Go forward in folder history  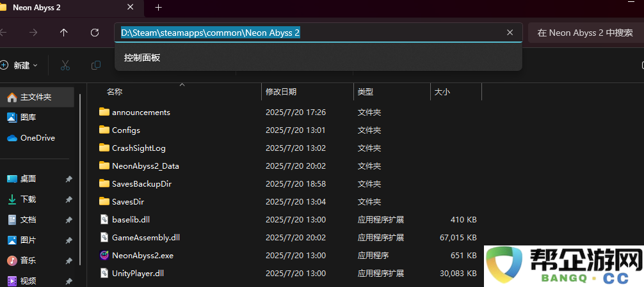33,33
